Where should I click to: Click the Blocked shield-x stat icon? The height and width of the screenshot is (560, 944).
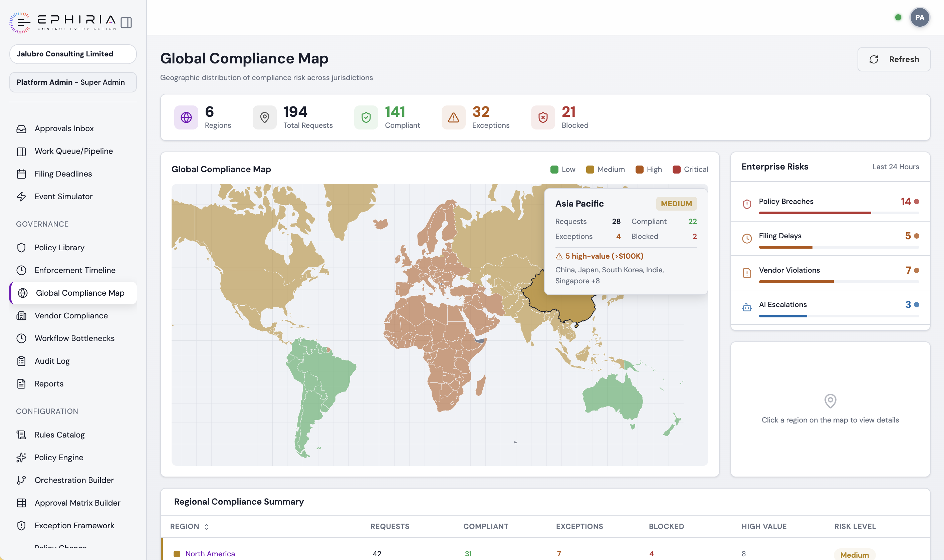point(543,117)
